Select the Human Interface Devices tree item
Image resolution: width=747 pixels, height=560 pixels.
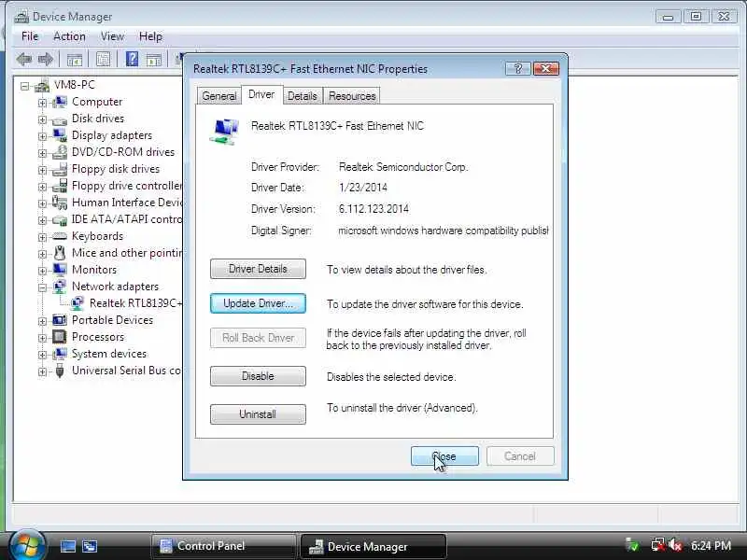(x=128, y=203)
